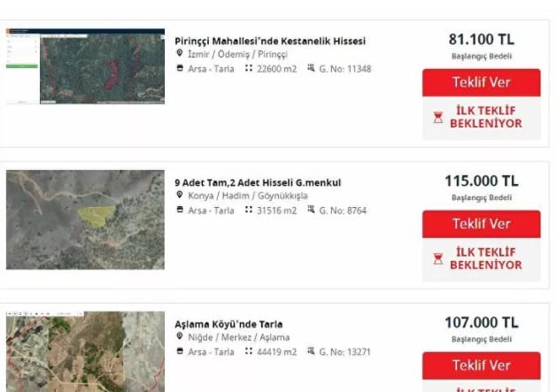Click hourglass icon in Konya listing status
Image resolution: width=557 pixels, height=392 pixels.
438,259
